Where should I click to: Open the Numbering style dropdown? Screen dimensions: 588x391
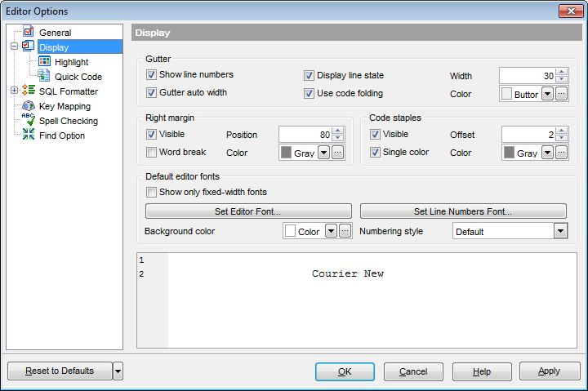(560, 232)
